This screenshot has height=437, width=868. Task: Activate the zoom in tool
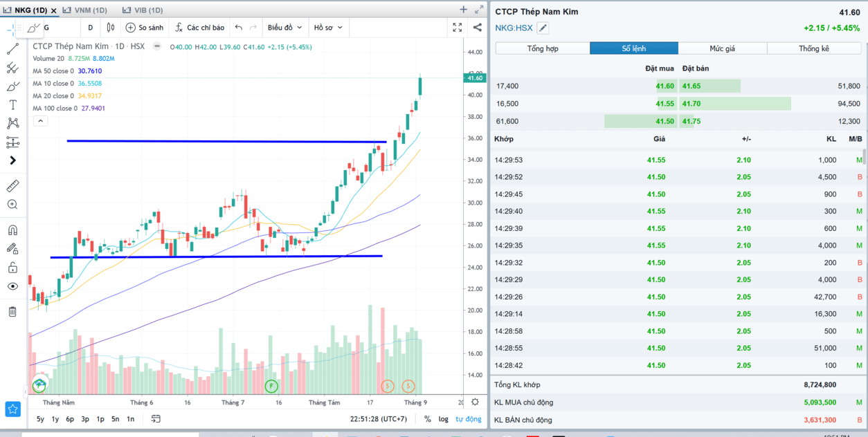[x=12, y=205]
